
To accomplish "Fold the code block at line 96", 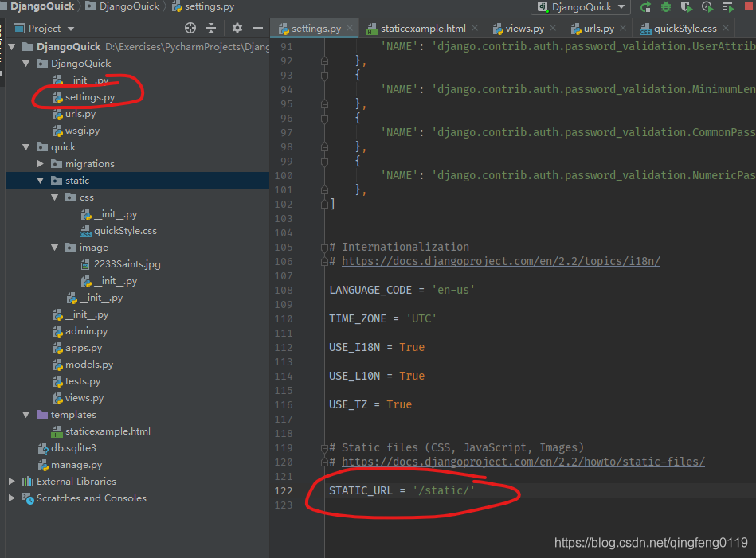I will pyautogui.click(x=324, y=119).
